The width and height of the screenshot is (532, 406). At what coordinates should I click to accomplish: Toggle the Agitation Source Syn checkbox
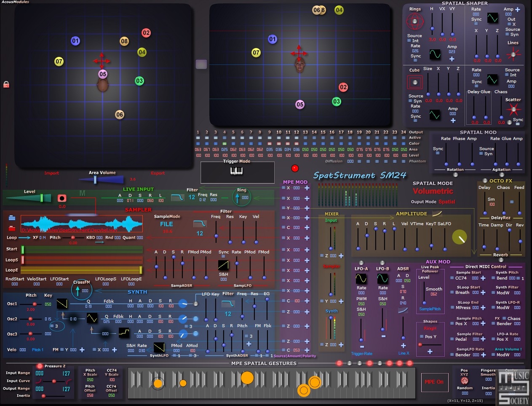pos(481,154)
